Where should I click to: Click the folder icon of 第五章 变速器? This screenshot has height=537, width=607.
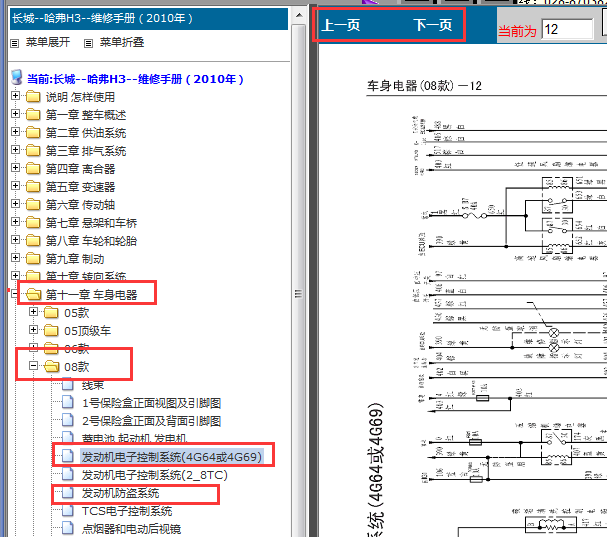(33, 187)
